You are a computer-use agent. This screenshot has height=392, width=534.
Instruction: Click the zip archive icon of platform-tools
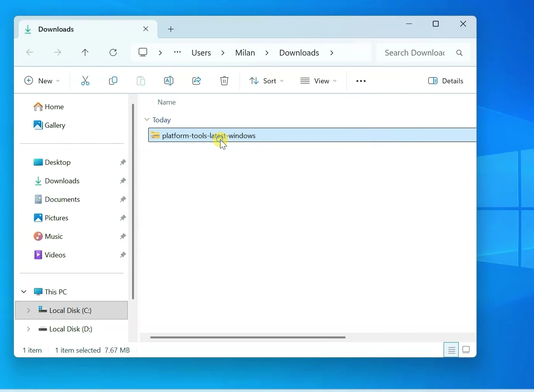(155, 135)
